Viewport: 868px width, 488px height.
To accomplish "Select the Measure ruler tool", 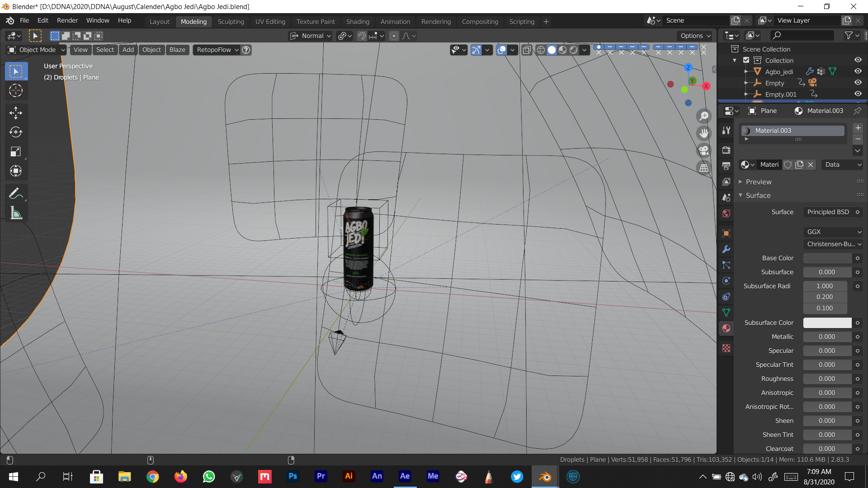I will pos(16,213).
